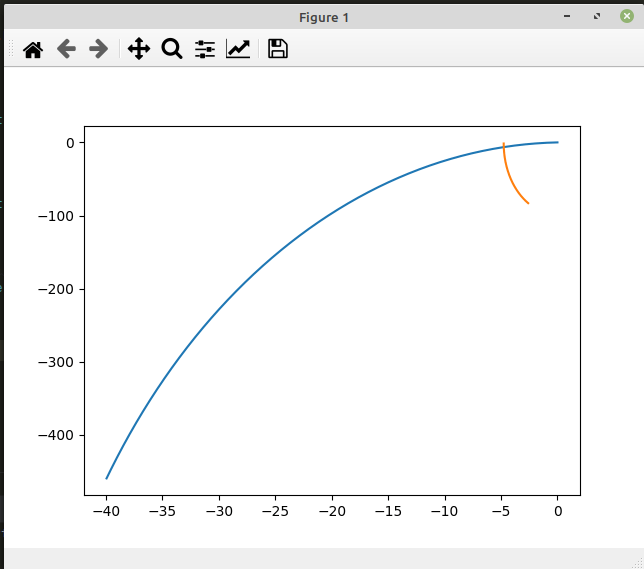Click the x-axis label −40
Image resolution: width=644 pixels, height=569 pixels.
coord(106,511)
